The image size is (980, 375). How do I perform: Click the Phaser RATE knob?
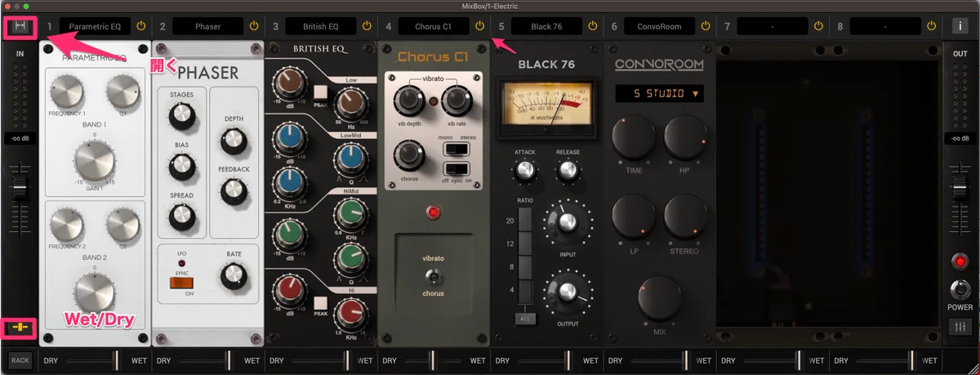[x=235, y=276]
